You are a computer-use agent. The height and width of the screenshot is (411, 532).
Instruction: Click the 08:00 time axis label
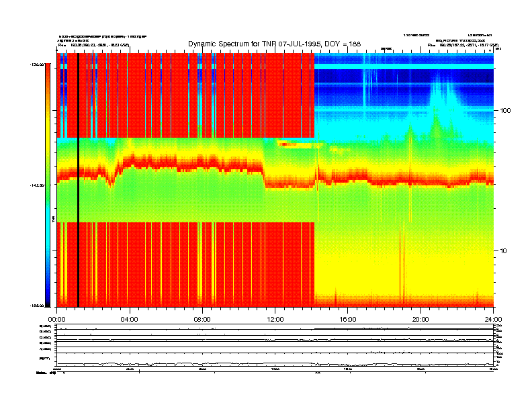click(x=202, y=320)
